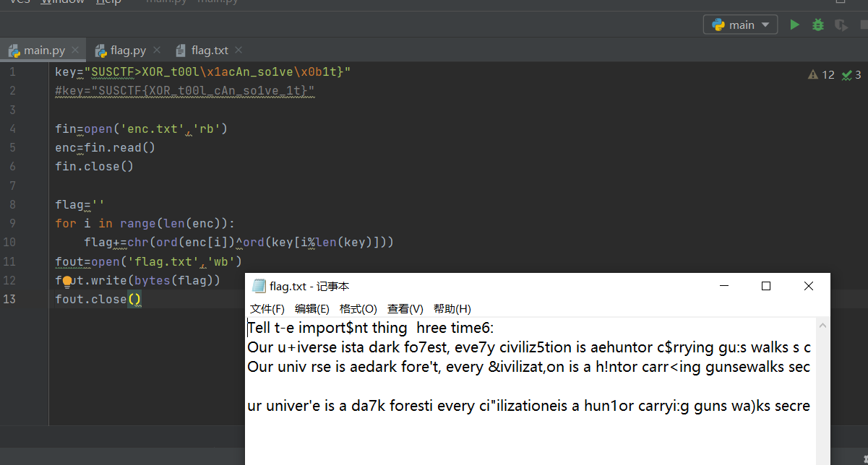Click the fout=open('flag.txt','wb') line

tap(149, 261)
